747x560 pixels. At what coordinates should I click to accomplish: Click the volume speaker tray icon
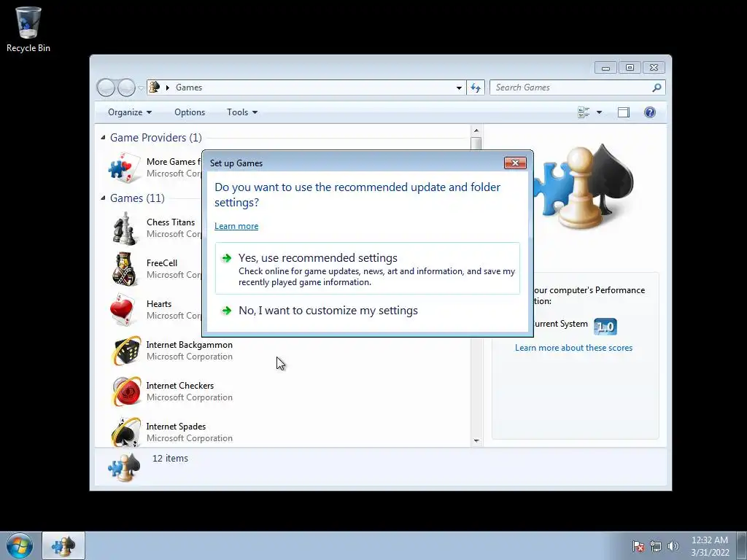pos(673,545)
